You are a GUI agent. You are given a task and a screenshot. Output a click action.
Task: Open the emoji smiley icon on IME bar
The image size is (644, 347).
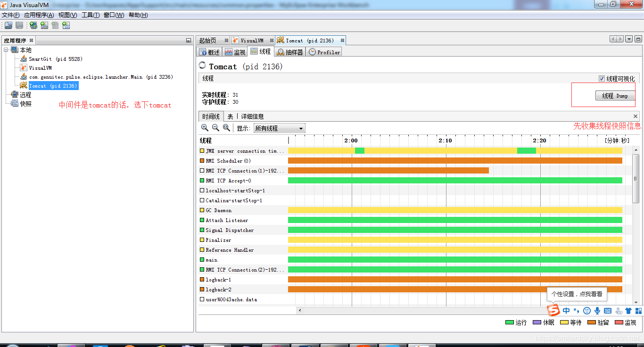coord(587,311)
